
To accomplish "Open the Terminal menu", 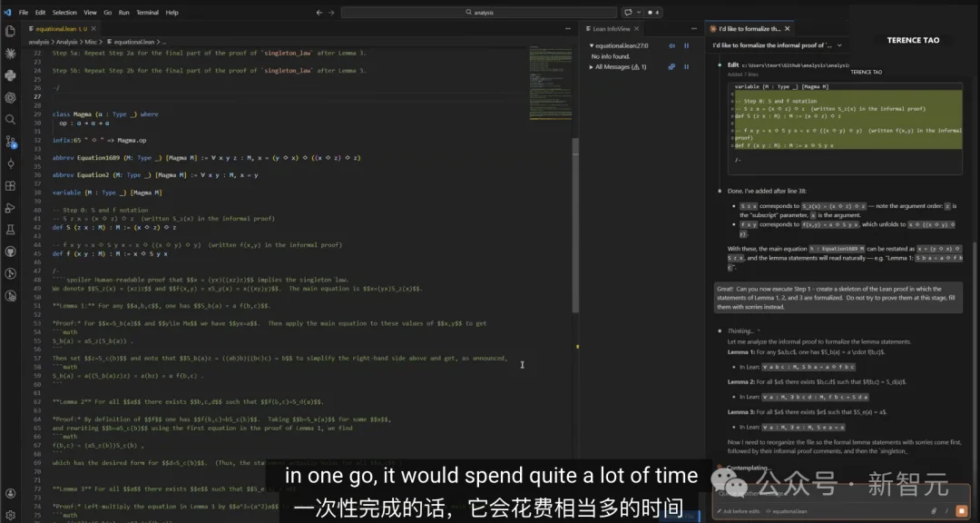I will [x=147, y=13].
